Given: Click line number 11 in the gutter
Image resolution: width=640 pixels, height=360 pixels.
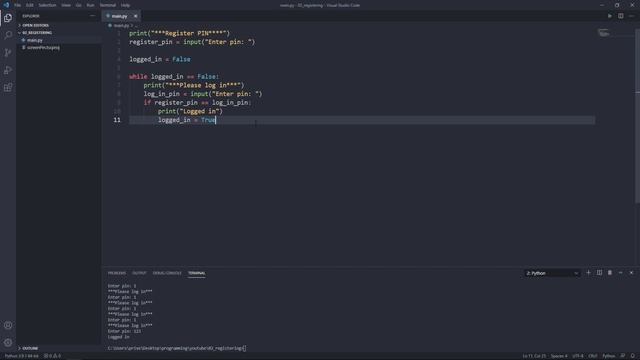Looking at the screenshot, I should (117, 120).
